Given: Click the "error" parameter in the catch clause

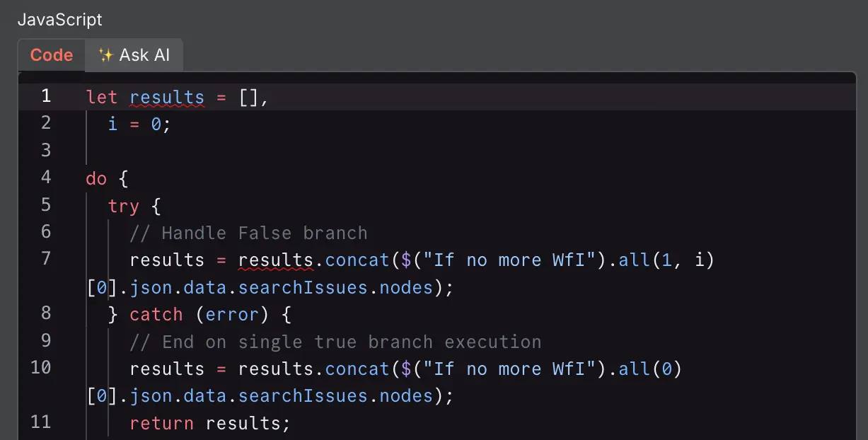Looking at the screenshot, I should 231,314.
